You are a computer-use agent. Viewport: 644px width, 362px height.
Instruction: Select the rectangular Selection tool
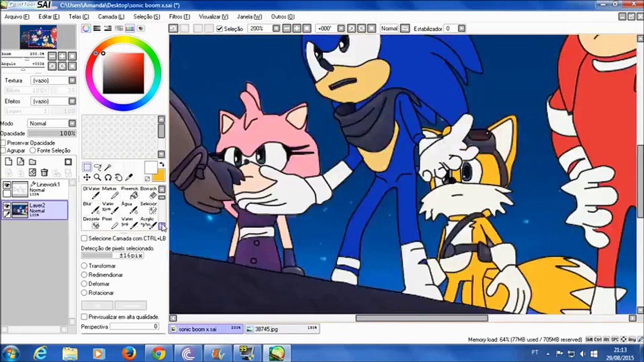[x=87, y=167]
